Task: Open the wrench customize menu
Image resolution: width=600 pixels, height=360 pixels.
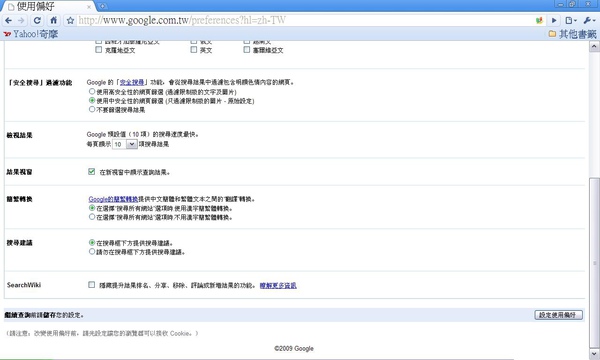Action: [589, 21]
